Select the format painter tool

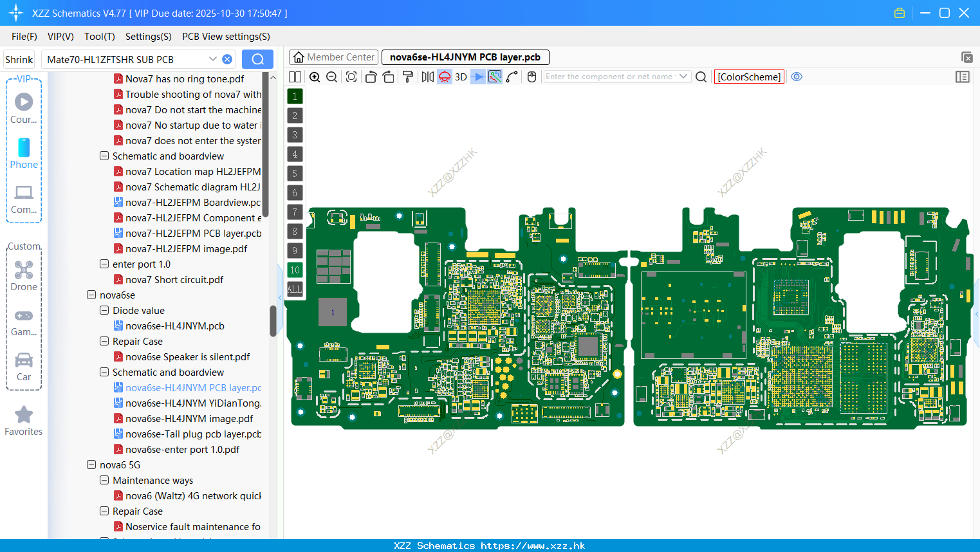tap(408, 77)
